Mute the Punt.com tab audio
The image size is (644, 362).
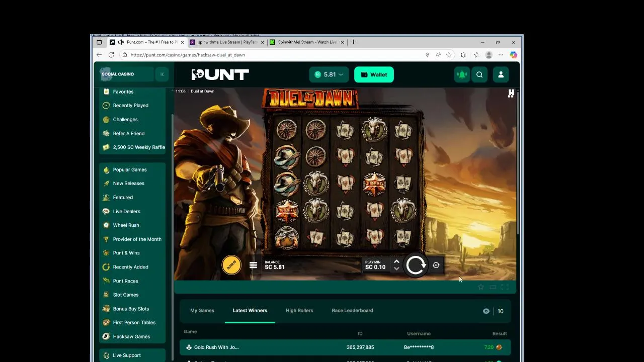[121, 42]
